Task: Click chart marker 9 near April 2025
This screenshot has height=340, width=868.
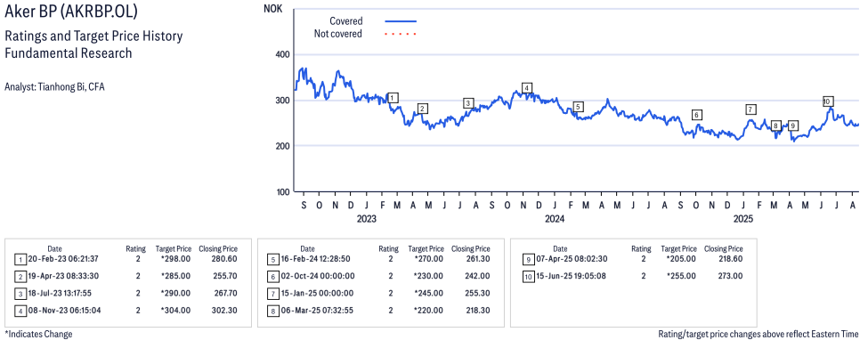Action: [x=792, y=125]
